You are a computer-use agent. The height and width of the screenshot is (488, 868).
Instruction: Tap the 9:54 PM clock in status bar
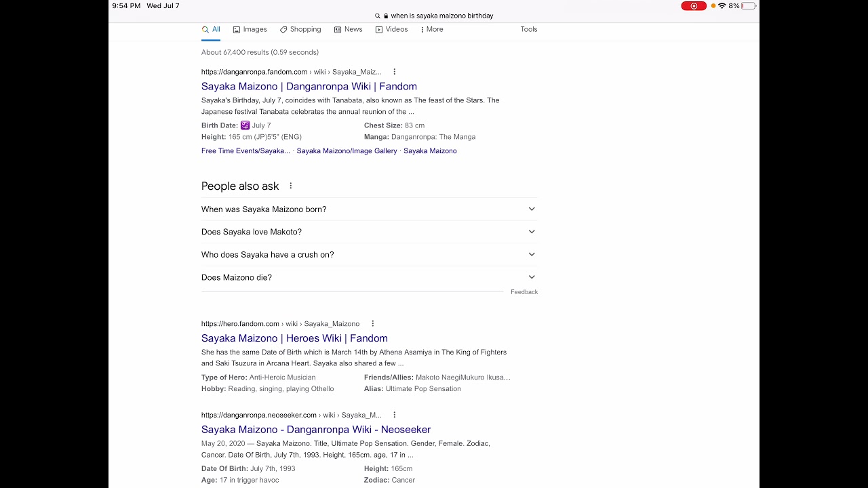coord(126,6)
